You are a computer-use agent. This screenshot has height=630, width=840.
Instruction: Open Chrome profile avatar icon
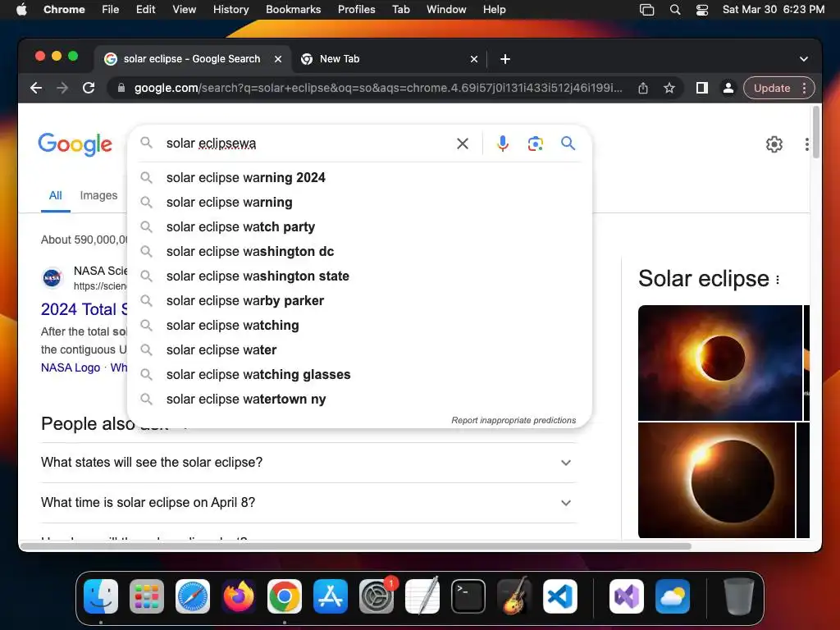pos(728,88)
